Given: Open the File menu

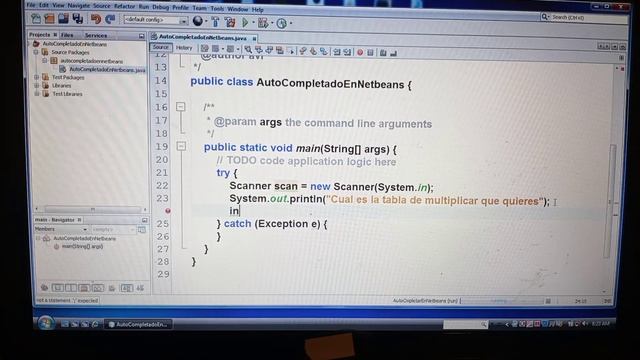Looking at the screenshot, I should pyautogui.click(x=31, y=5).
